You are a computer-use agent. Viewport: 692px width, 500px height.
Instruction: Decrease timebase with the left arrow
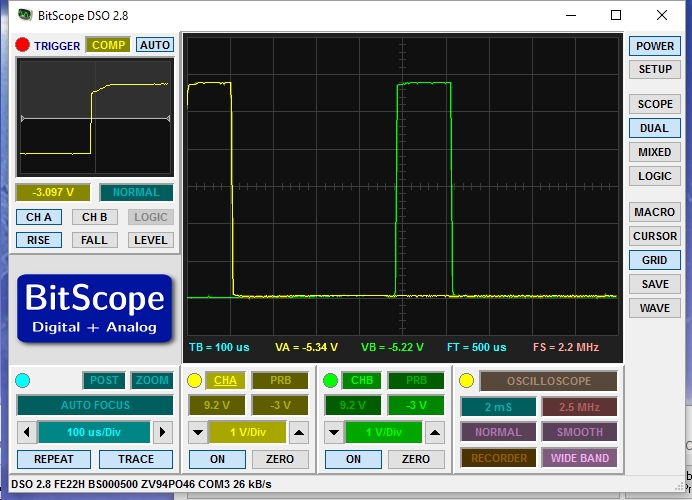click(25, 433)
